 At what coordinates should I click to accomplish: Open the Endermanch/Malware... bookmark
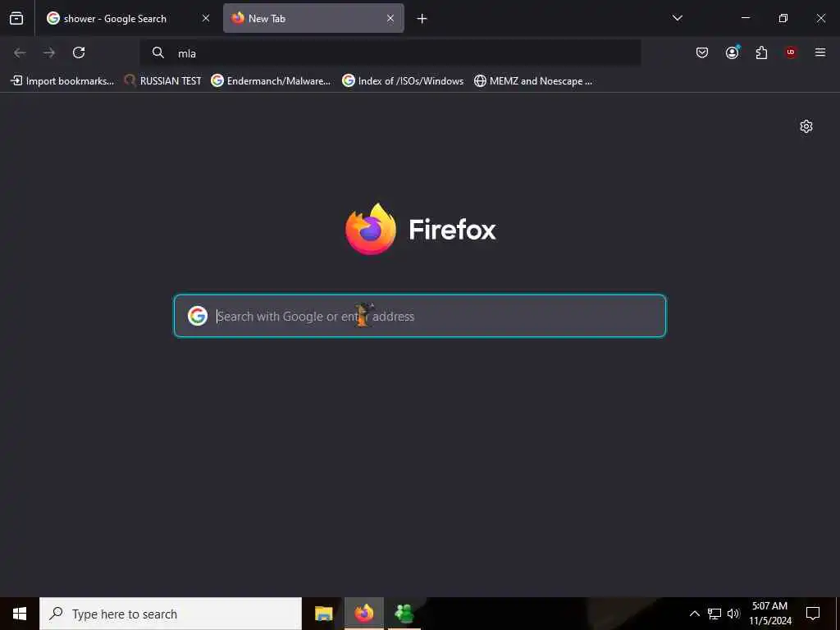[271, 81]
